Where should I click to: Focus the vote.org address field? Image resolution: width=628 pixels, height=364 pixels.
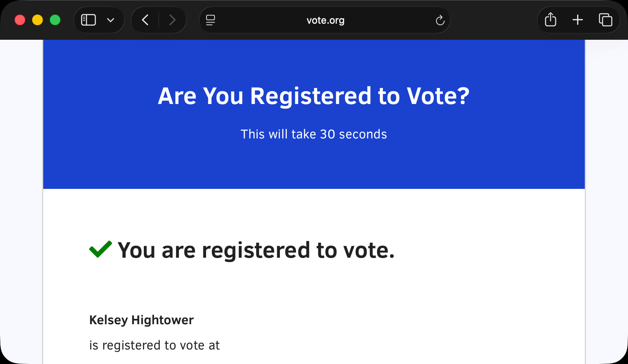325,20
